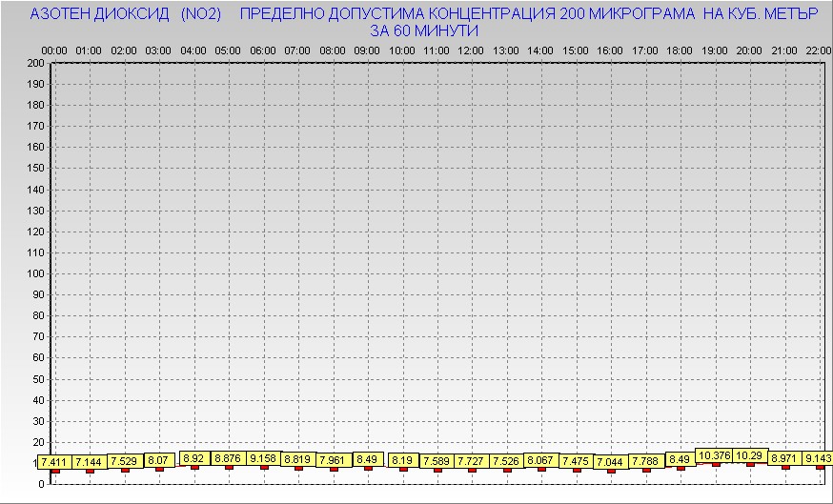
Task: Select the 06:00 hour label
Action: coord(263,50)
